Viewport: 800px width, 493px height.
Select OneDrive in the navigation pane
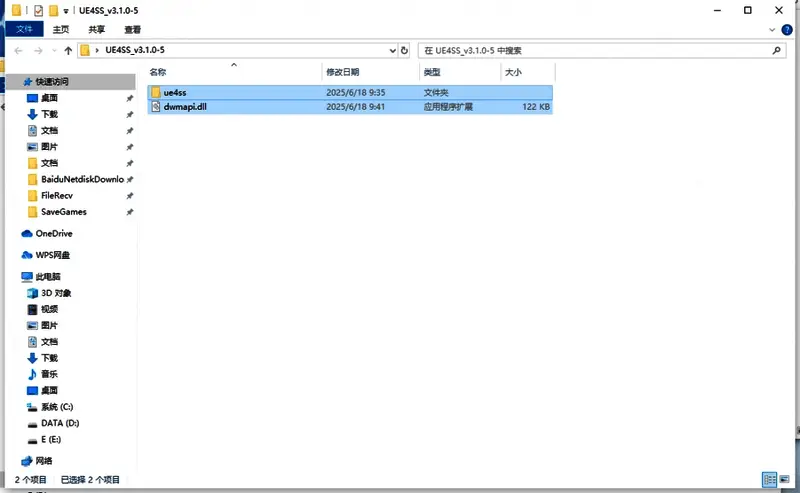coord(53,233)
